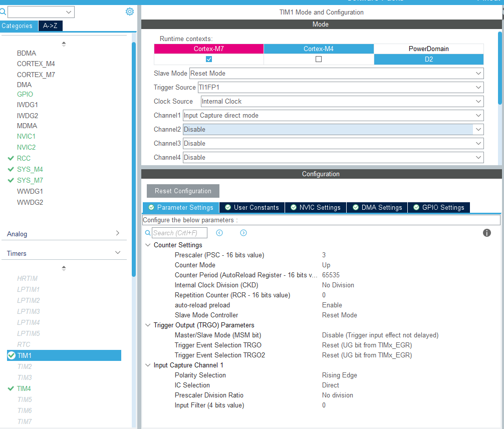Toggle the Cortex-M7 runtime context checkbox
The image size is (504, 429).
[209, 59]
